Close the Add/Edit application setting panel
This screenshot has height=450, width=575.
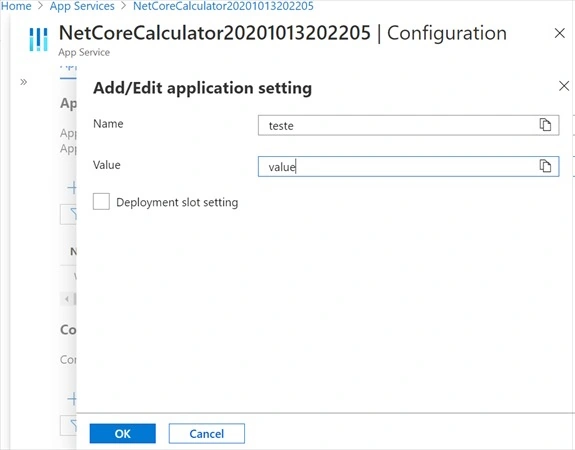(x=564, y=86)
